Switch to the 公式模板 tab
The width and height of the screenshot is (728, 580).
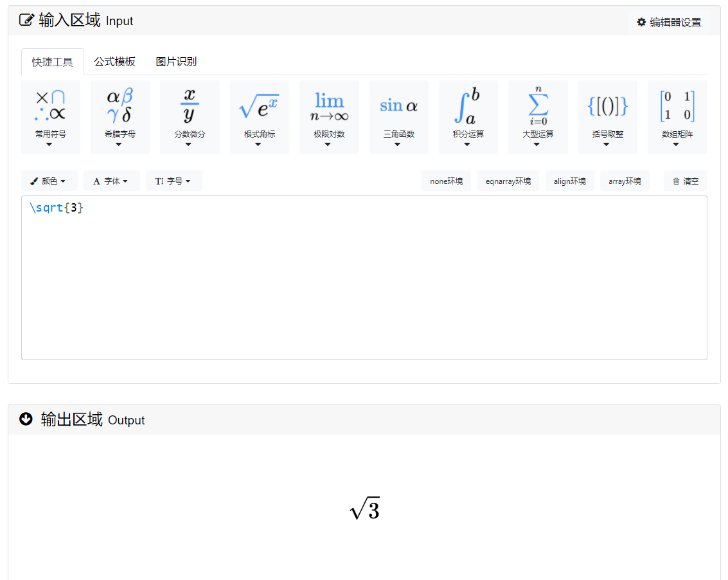114,61
